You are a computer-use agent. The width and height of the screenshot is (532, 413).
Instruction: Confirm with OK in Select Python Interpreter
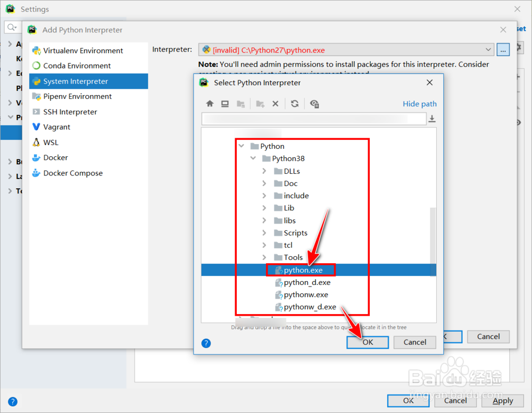point(368,342)
